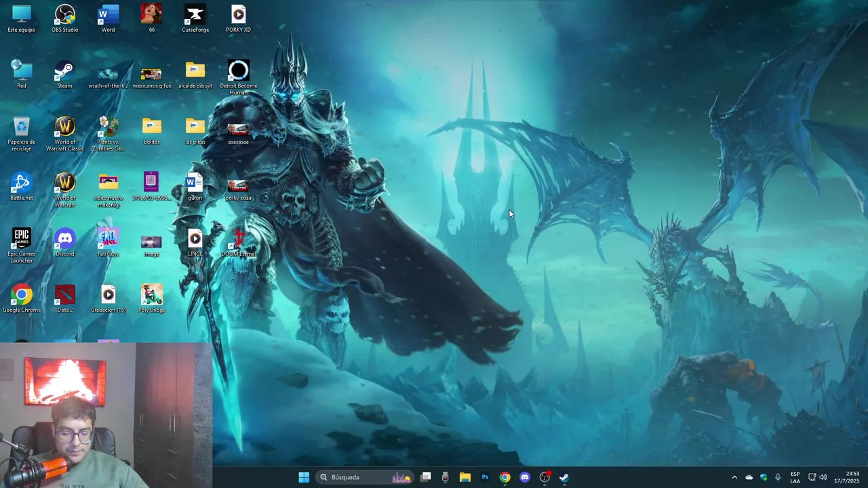Open File Explorer from the taskbar

pyautogui.click(x=465, y=477)
